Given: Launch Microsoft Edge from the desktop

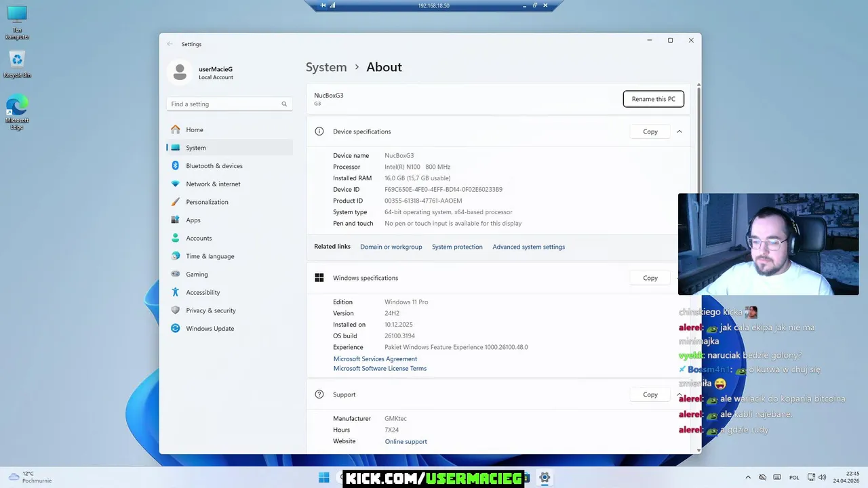Looking at the screenshot, I should pyautogui.click(x=17, y=113).
